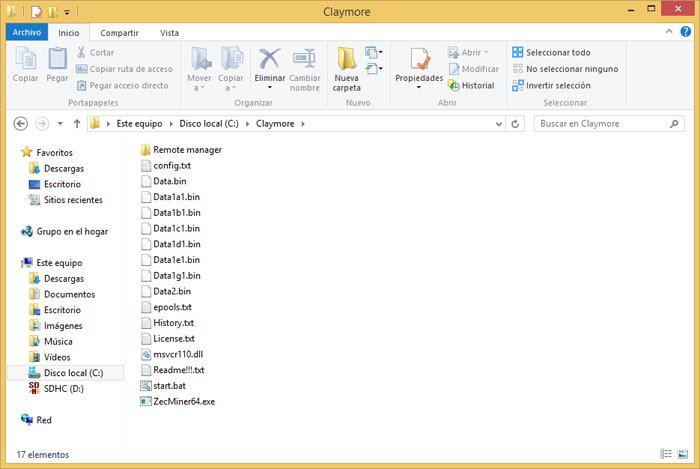
Task: Open the Eliminar dropdown arrow
Action: pyautogui.click(x=270, y=87)
